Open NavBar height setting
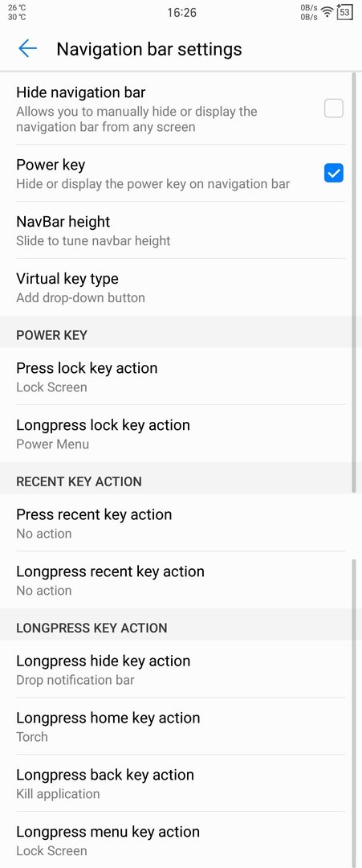This screenshot has height=868, width=362. pyautogui.click(x=181, y=231)
